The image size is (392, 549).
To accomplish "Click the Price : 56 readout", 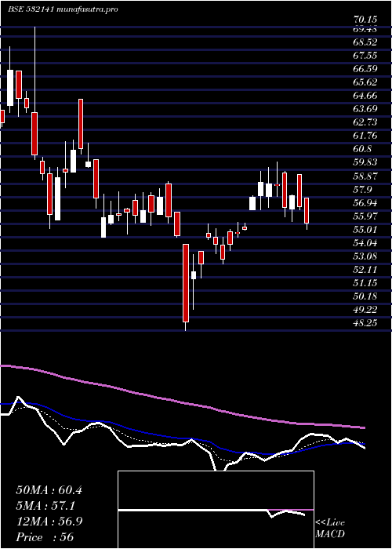I will point(45,536).
